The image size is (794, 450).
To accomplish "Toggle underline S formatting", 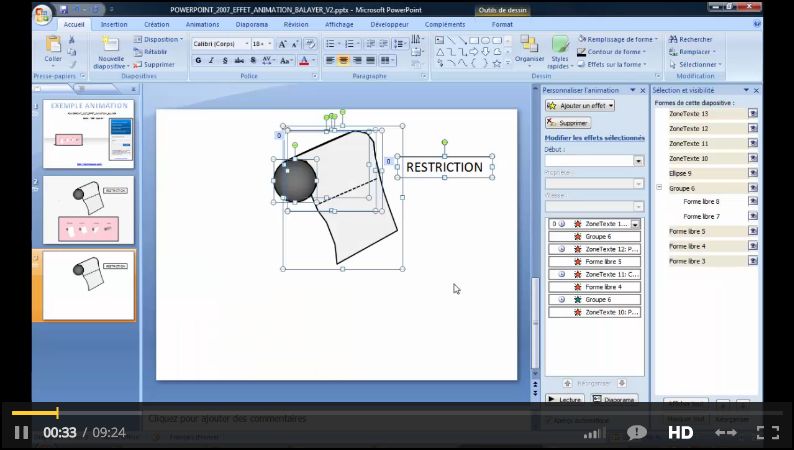I will tap(225, 61).
